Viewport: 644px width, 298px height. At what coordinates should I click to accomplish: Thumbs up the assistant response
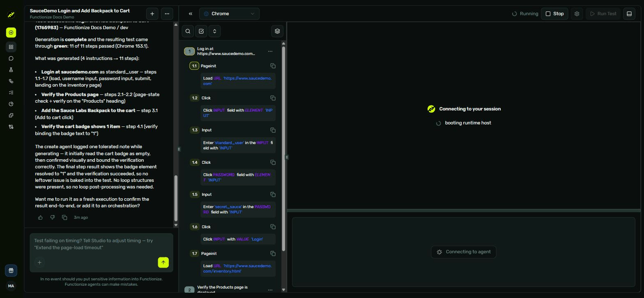pyautogui.click(x=40, y=218)
